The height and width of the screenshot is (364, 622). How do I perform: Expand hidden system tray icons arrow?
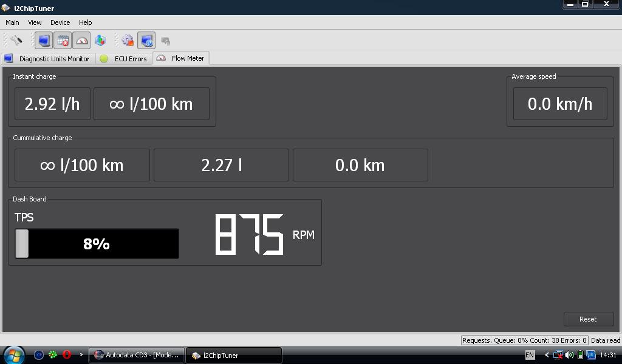(547, 355)
